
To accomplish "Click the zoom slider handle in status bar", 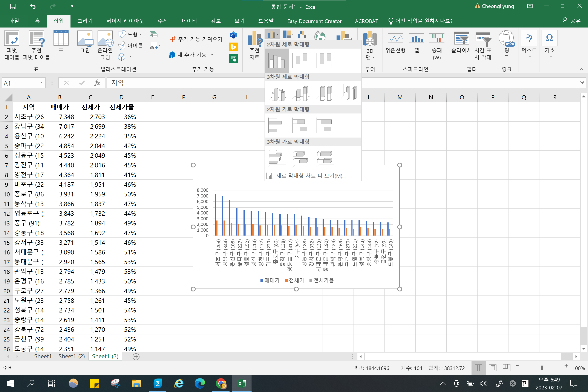I will click(542, 368).
